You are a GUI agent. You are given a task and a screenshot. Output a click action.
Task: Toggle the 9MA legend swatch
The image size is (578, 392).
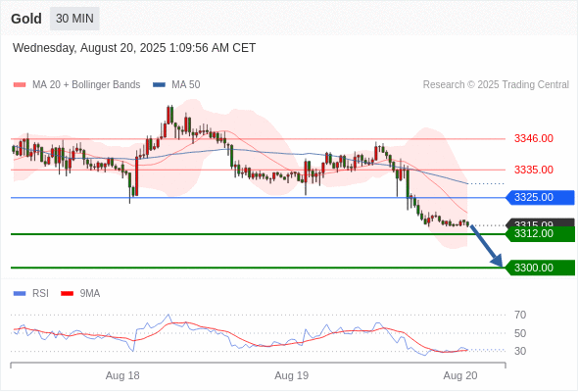(x=67, y=294)
